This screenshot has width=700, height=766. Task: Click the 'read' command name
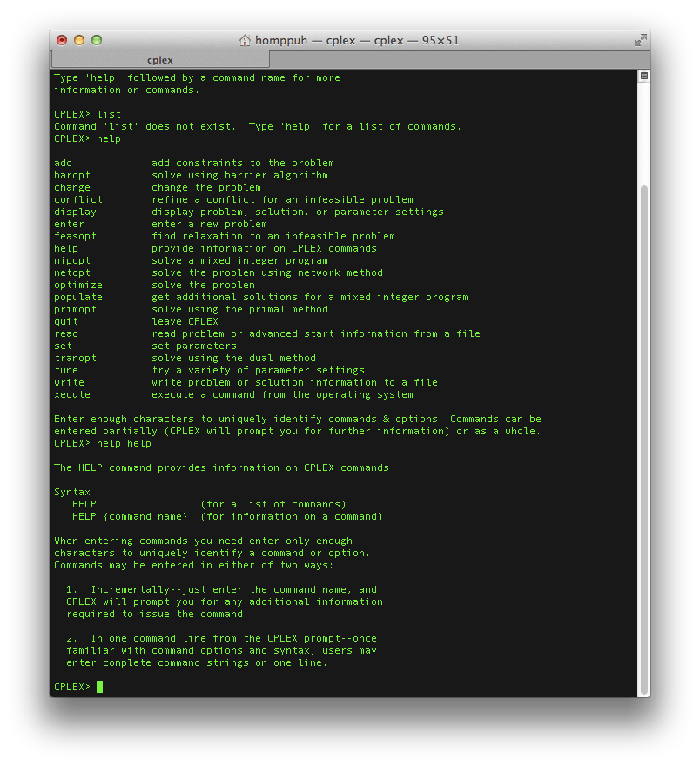(x=66, y=333)
